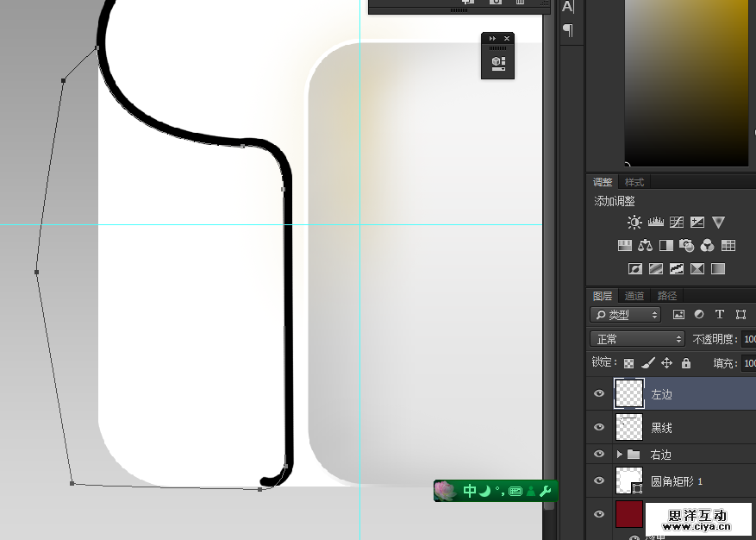The image size is (756, 540).
Task: Toggle visibility of the 黑线 layer
Action: pos(599,427)
